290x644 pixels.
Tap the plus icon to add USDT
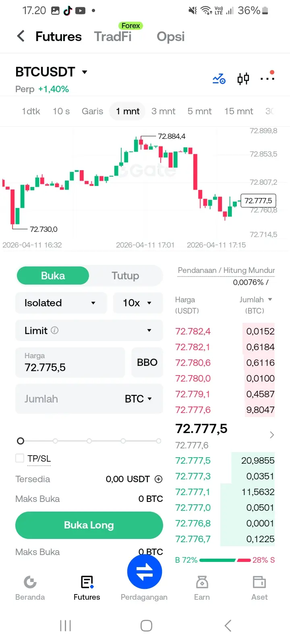(x=159, y=479)
